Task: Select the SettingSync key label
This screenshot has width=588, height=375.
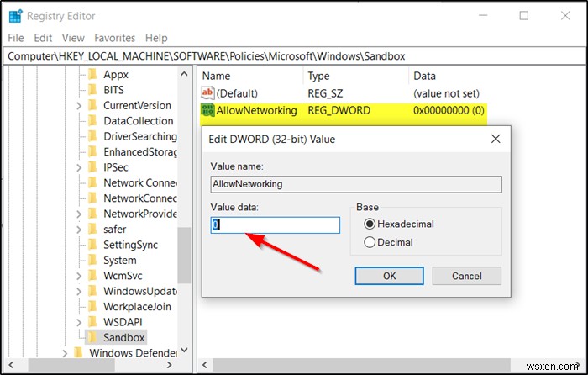Action: 130,245
